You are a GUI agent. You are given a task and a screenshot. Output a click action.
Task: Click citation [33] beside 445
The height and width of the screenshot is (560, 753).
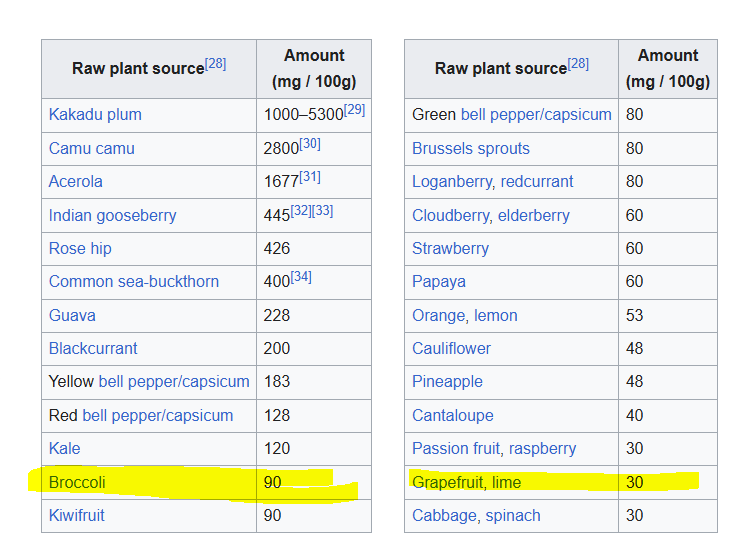(x=323, y=210)
